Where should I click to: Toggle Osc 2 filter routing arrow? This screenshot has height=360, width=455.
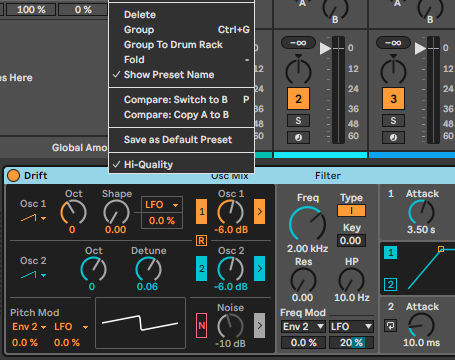point(260,269)
